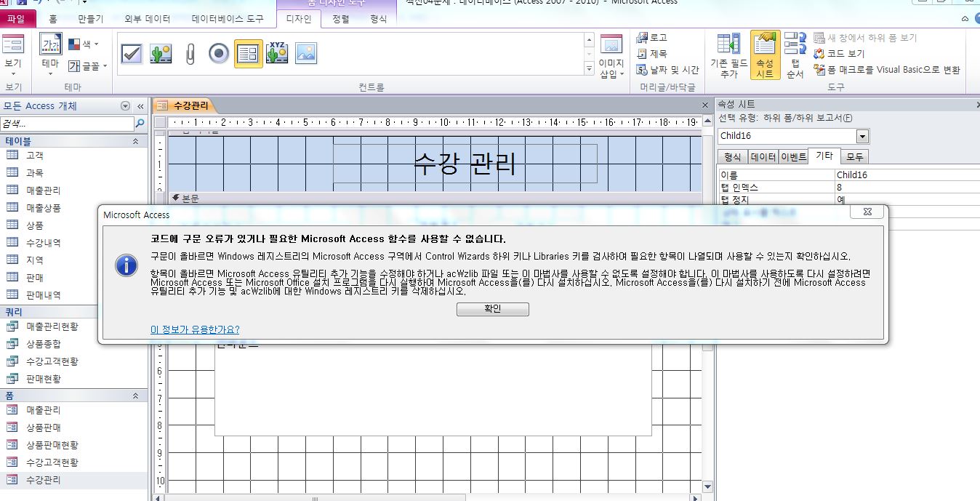Select the image control icon
The height and width of the screenshot is (501, 980).
[306, 54]
